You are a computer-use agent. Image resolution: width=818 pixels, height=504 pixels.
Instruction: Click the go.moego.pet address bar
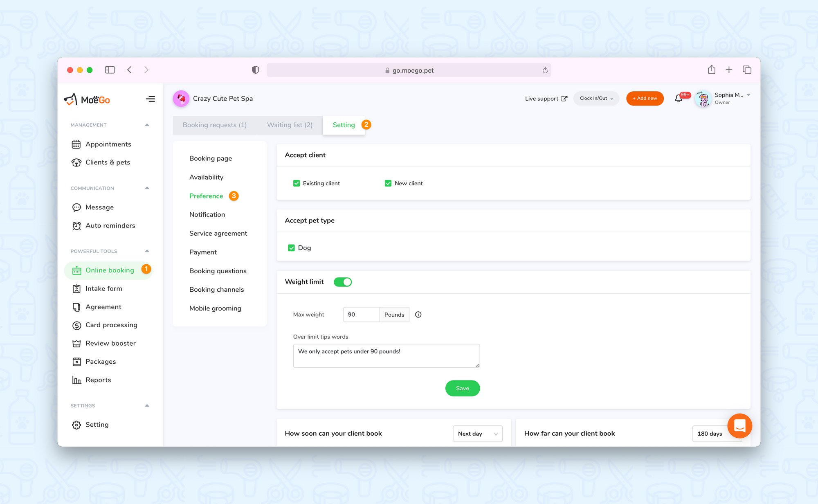click(409, 70)
